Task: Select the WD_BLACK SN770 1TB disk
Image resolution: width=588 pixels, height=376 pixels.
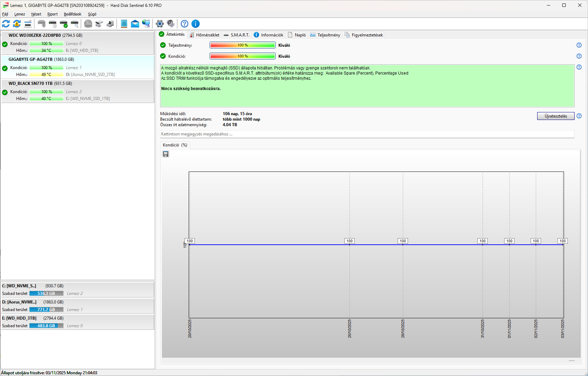Action: 78,91
